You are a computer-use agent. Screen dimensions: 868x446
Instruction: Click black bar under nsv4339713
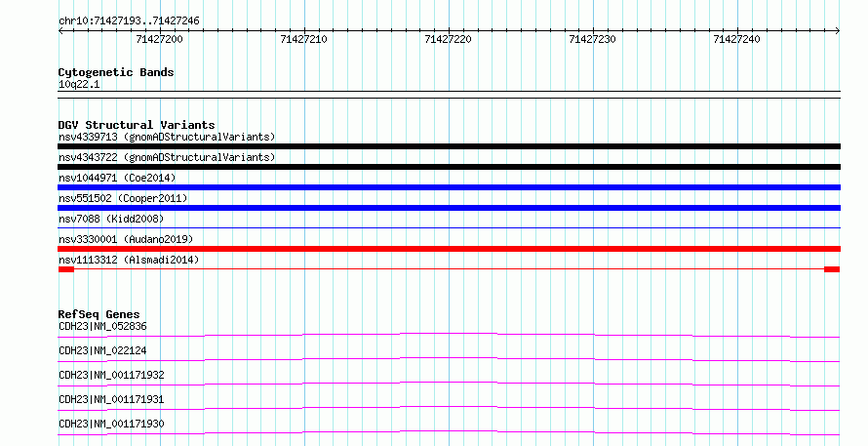click(449, 146)
